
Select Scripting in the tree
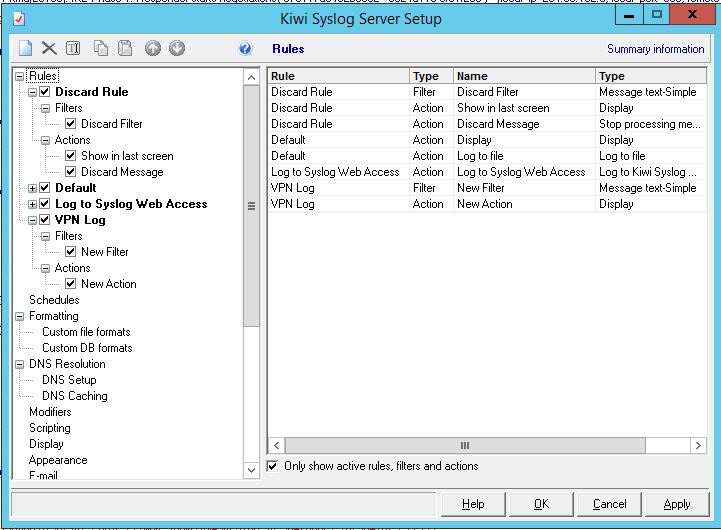coord(50,428)
